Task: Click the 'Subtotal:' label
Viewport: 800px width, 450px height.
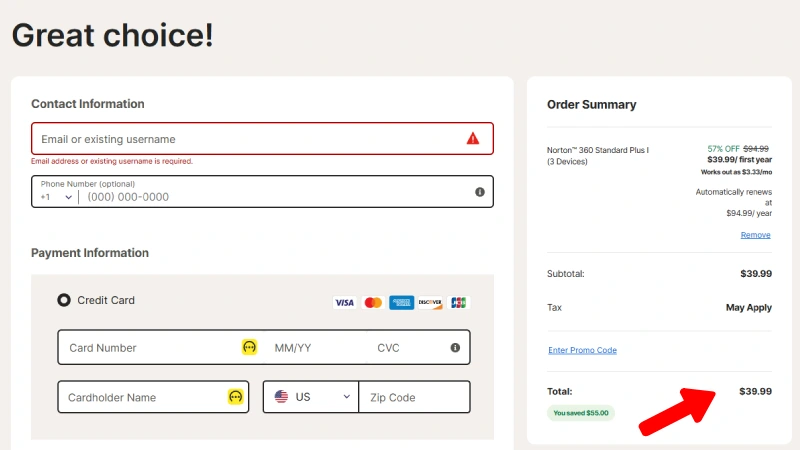Action: click(565, 273)
